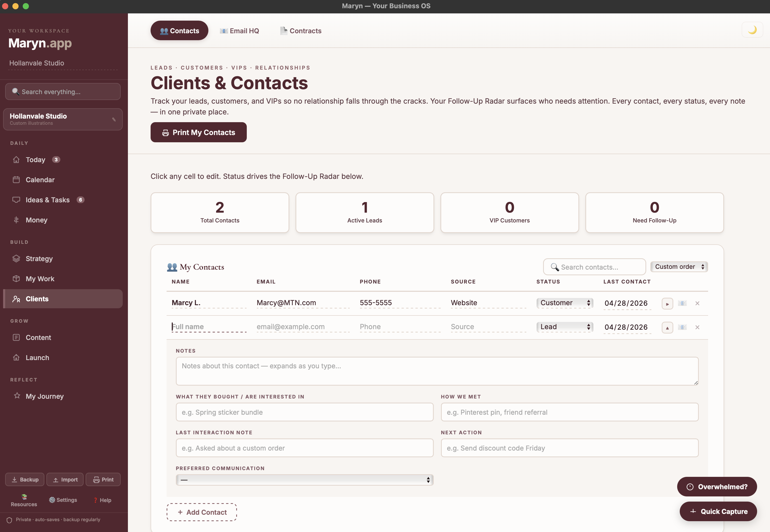Screen dimensions: 770x532
Task: Change Marcy L.'s status from Customer
Action: click(564, 303)
